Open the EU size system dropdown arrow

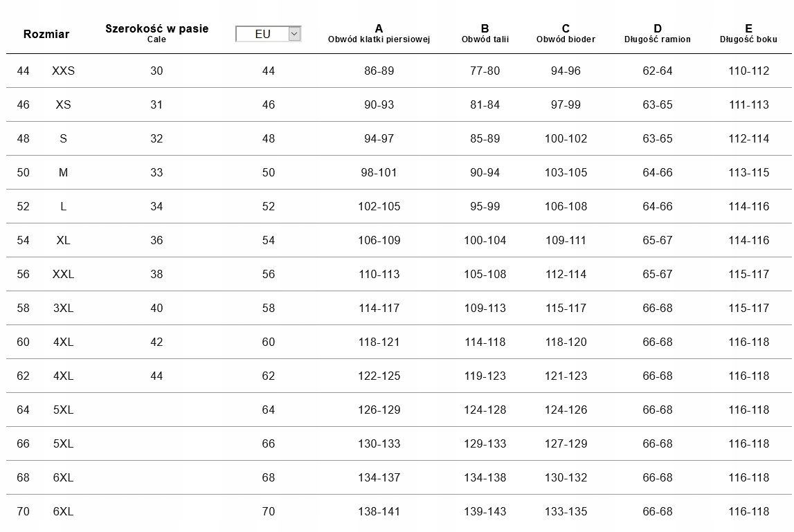tap(294, 33)
